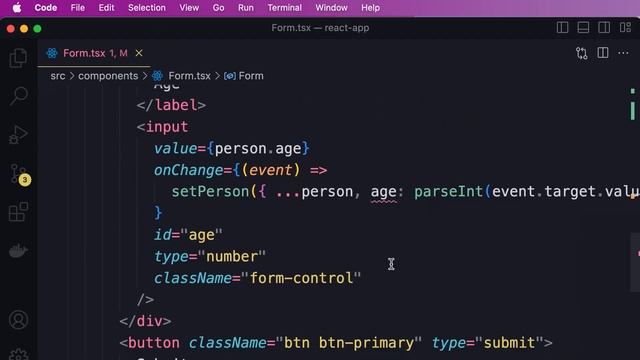
Task: Toggle the bottom panel layout icon
Action: [583, 27]
